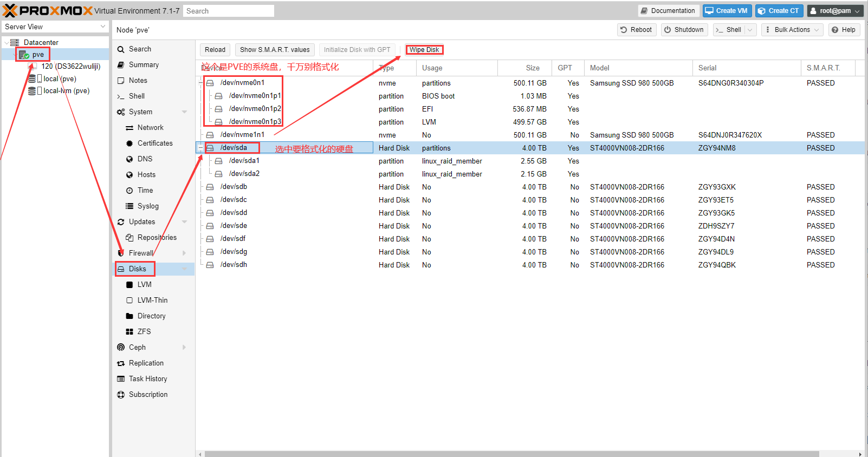Open the root@pam user menu

(835, 11)
